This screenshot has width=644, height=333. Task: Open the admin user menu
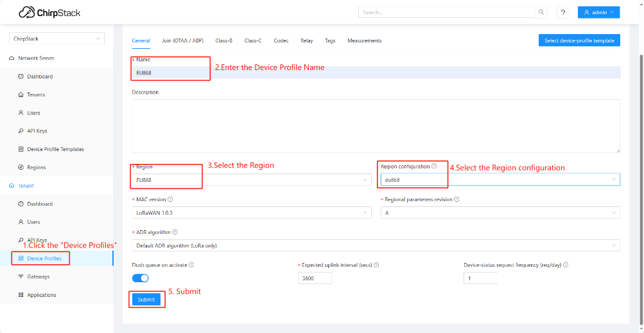point(598,12)
